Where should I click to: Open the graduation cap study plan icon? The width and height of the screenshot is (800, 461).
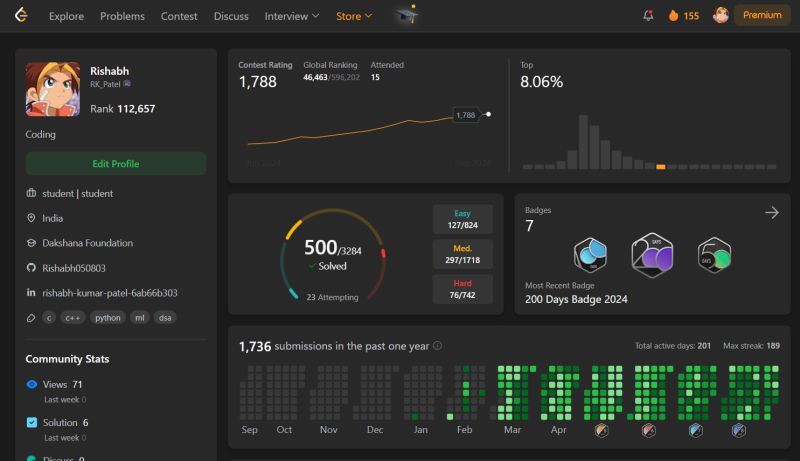[407, 15]
